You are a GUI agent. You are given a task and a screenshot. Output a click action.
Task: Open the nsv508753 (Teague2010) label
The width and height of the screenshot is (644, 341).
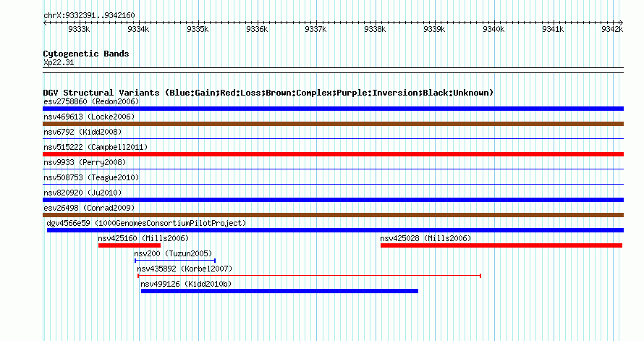(91, 177)
